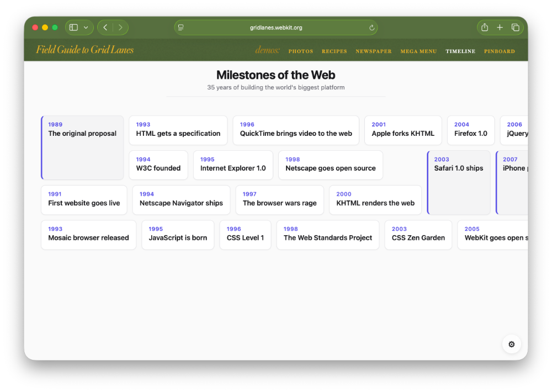Select the KHTML renders the web card
Image resolution: width=552 pixels, height=392 pixels.
pyautogui.click(x=375, y=200)
